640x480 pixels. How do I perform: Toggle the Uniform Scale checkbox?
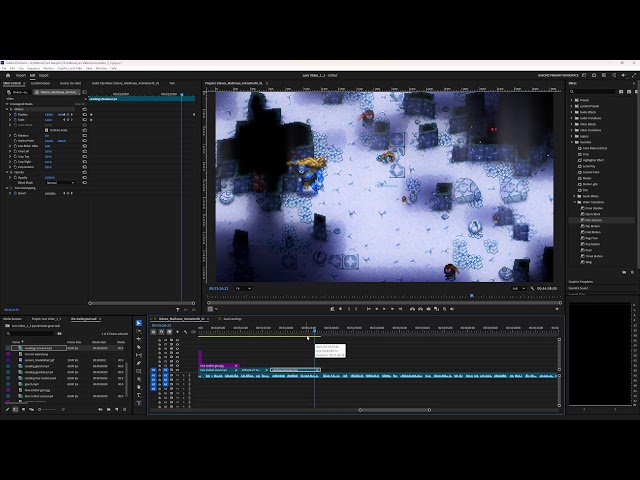click(47, 130)
